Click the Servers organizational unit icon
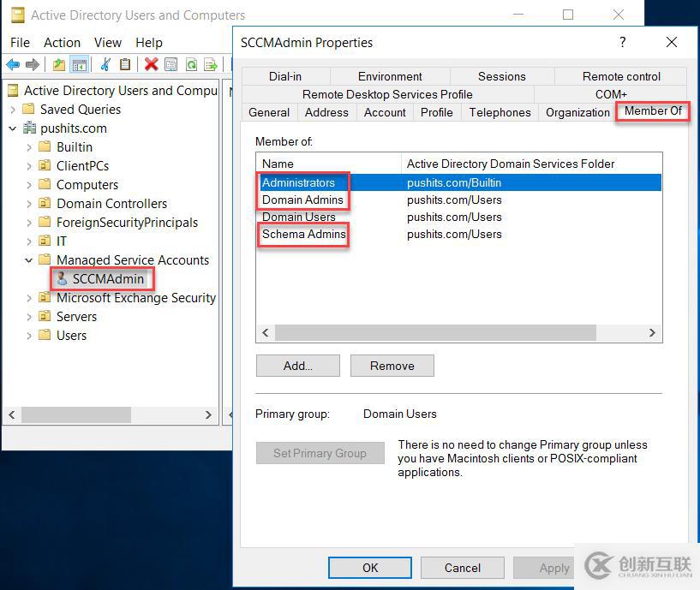 pyautogui.click(x=45, y=317)
